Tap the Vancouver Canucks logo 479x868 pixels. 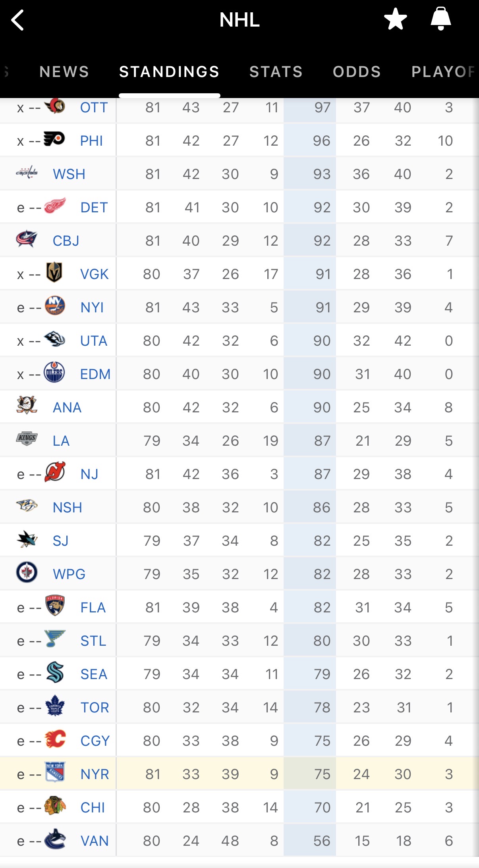point(55,839)
